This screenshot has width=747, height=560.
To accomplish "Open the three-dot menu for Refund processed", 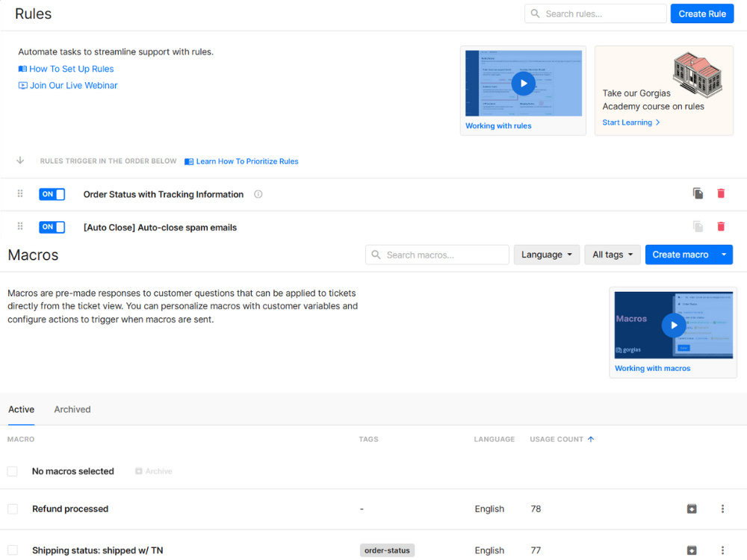I will pos(722,508).
